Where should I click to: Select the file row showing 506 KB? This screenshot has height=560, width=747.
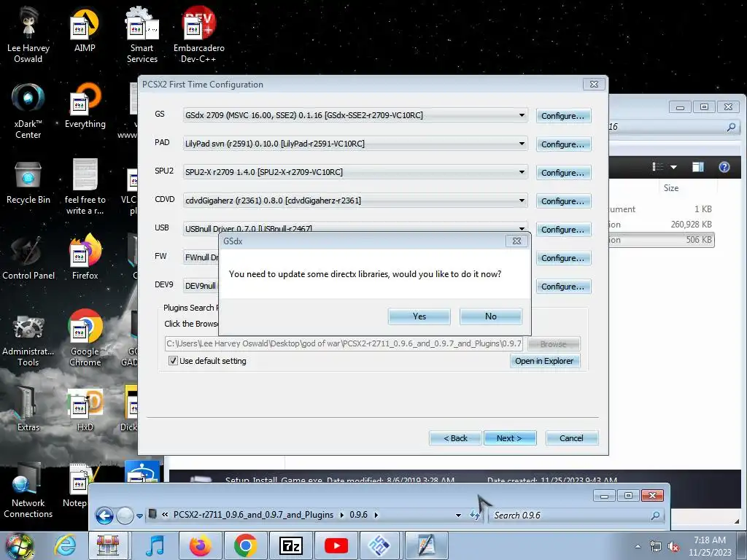tap(662, 239)
